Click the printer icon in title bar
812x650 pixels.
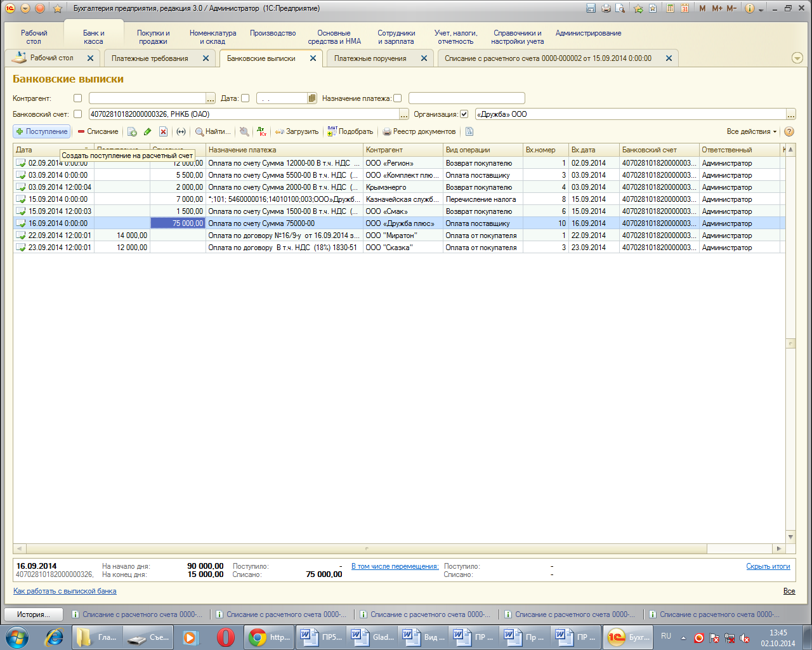(606, 8)
